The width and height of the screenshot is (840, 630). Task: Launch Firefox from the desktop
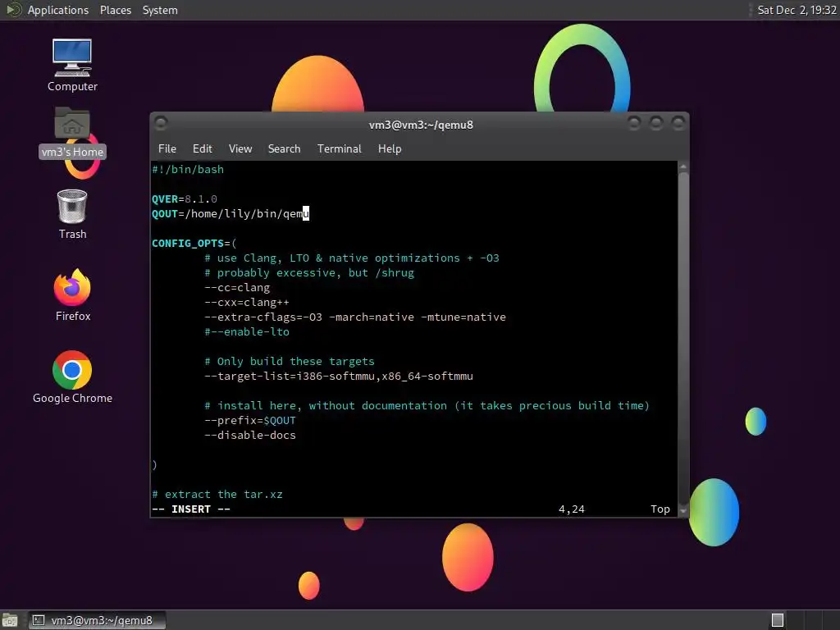pos(72,295)
